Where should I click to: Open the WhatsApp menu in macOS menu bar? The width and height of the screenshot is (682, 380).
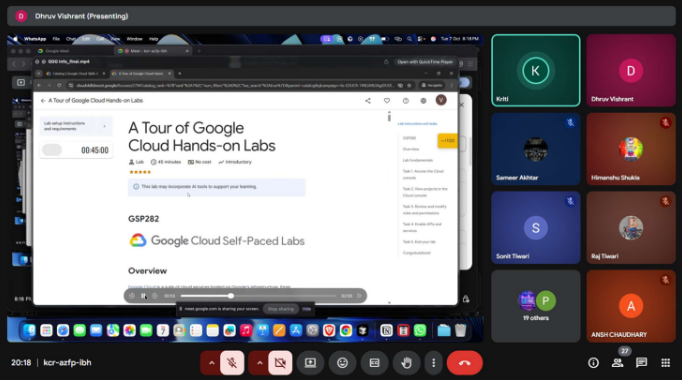(x=35, y=39)
